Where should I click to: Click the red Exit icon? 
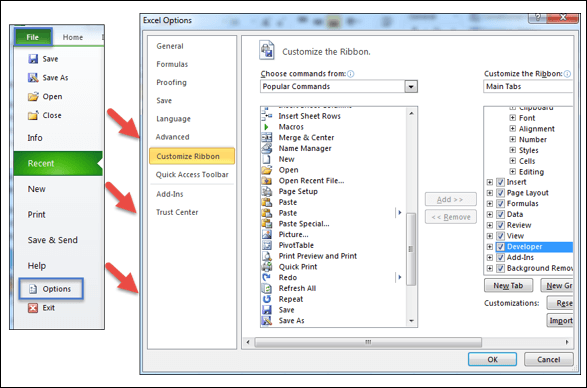coord(33,308)
